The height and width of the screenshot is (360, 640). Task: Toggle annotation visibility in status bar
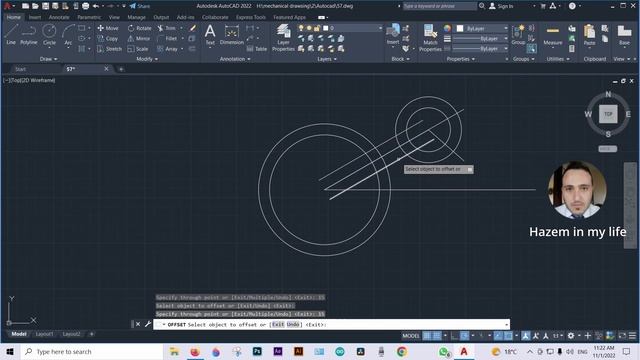(x=526, y=336)
